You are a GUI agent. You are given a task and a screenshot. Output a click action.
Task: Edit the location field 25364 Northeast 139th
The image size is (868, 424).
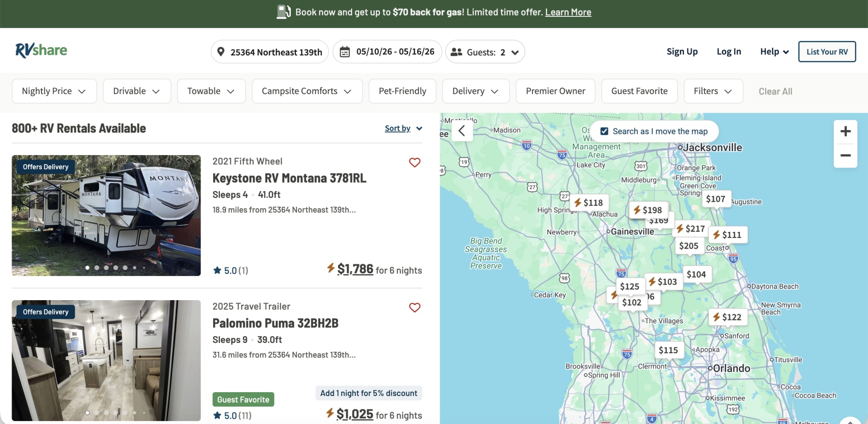[270, 52]
